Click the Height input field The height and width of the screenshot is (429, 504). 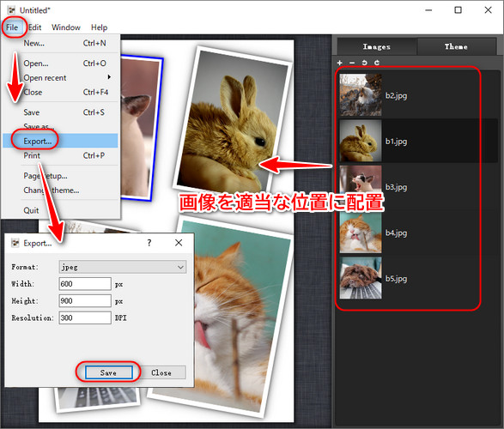(x=85, y=301)
